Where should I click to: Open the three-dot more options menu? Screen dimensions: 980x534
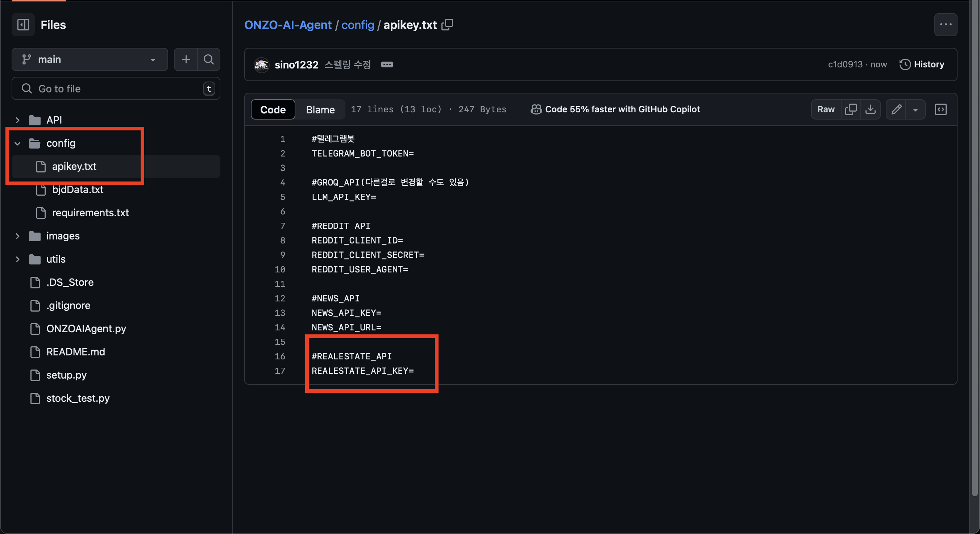click(945, 25)
